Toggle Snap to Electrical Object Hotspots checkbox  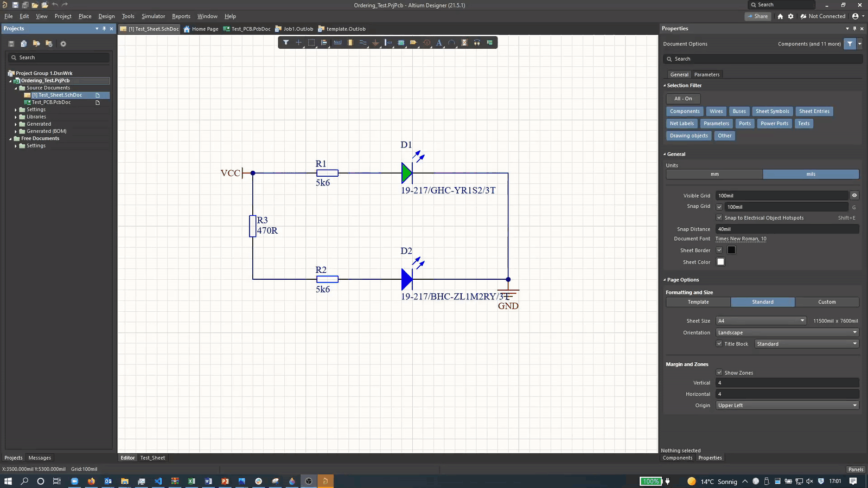pos(719,218)
